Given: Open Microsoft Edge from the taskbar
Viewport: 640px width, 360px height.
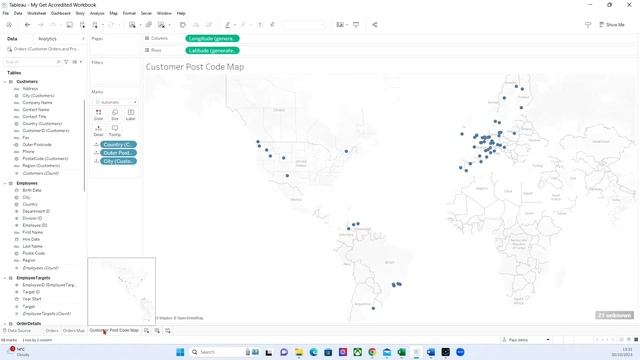Looking at the screenshot, I should 313,352.
